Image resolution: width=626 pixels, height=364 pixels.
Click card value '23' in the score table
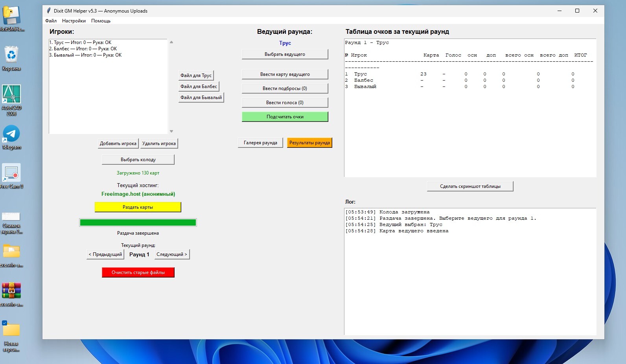coord(423,74)
